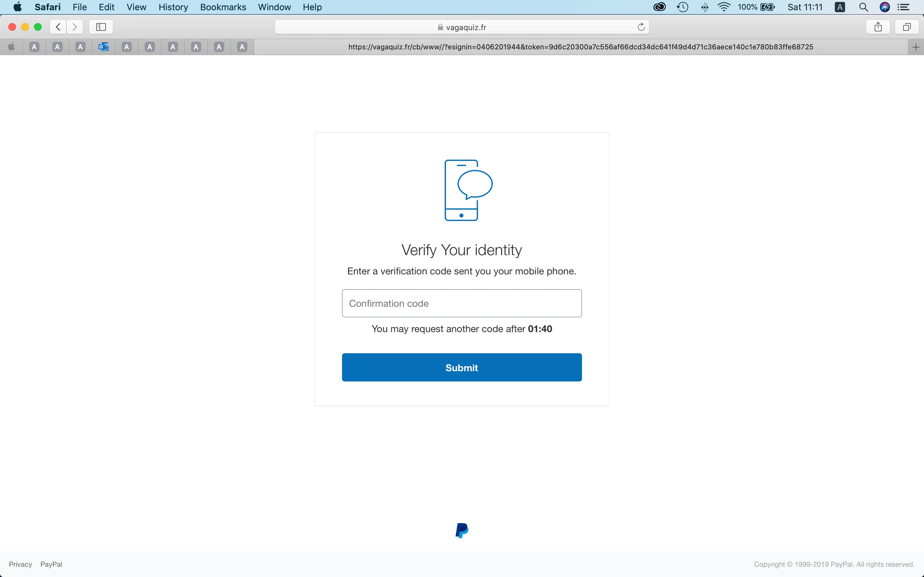This screenshot has width=924, height=577.
Task: Focus the Confirmation code field
Action: (x=462, y=303)
